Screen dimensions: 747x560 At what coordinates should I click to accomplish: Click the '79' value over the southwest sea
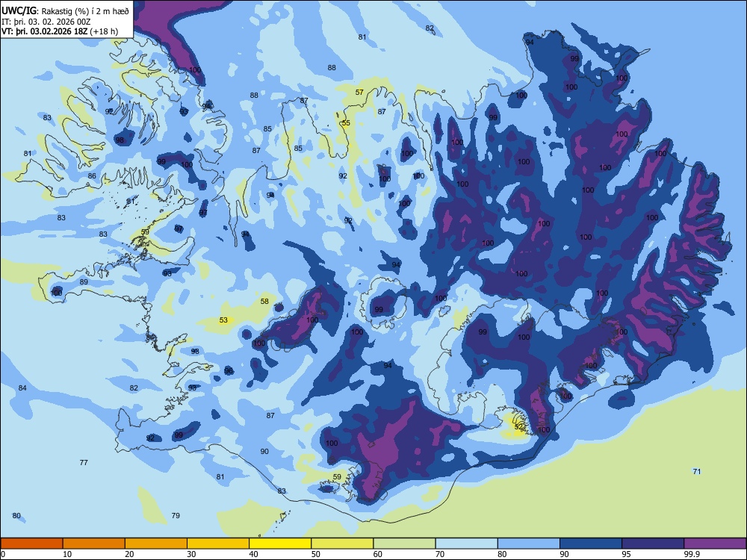point(176,515)
